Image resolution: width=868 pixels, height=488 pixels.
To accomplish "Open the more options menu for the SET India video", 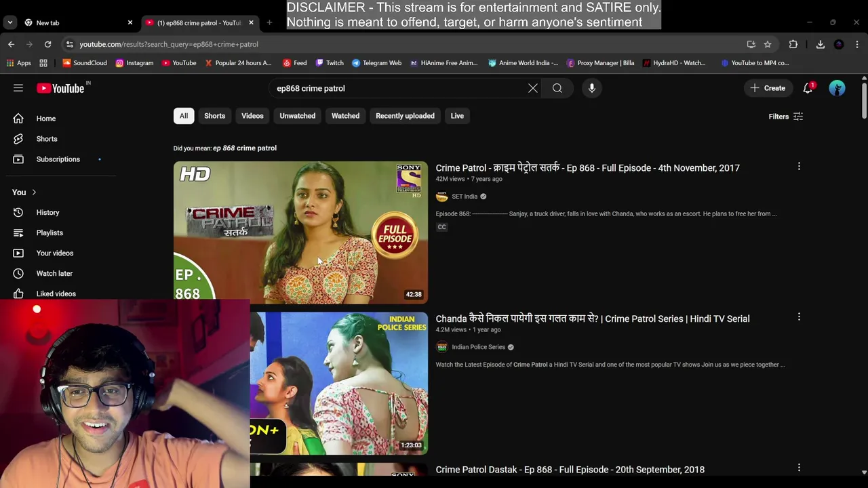I will [x=799, y=166].
